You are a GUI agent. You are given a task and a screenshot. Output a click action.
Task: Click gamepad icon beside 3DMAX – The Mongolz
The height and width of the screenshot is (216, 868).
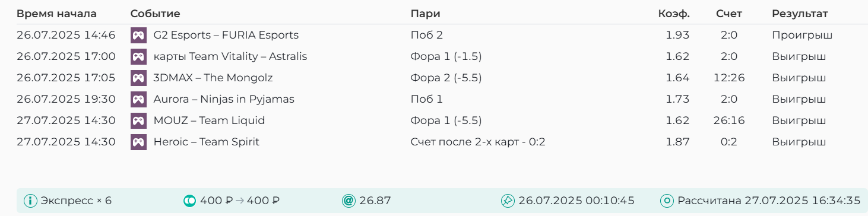click(138, 78)
